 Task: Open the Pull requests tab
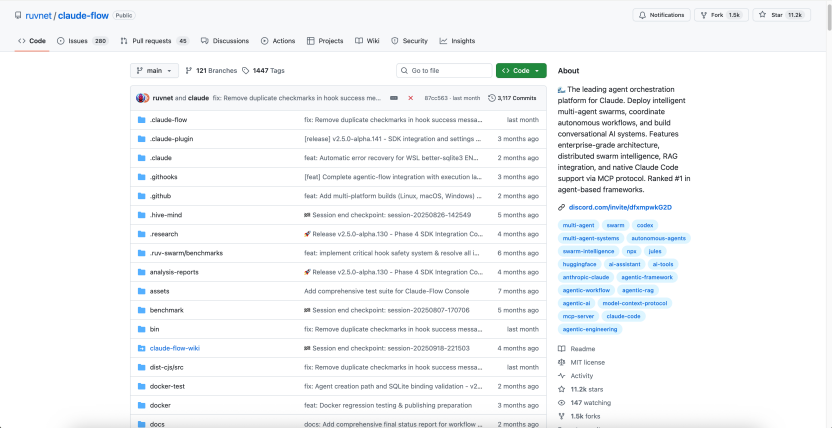click(153, 41)
